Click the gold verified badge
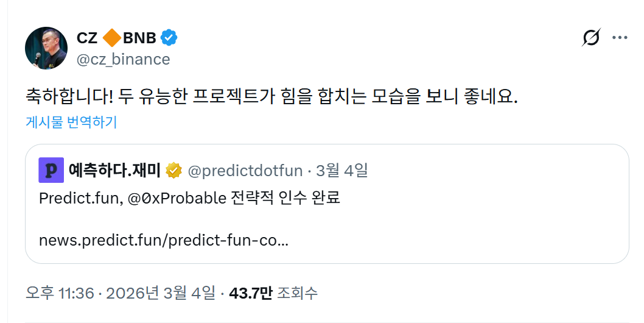644x323 pixels. (174, 170)
